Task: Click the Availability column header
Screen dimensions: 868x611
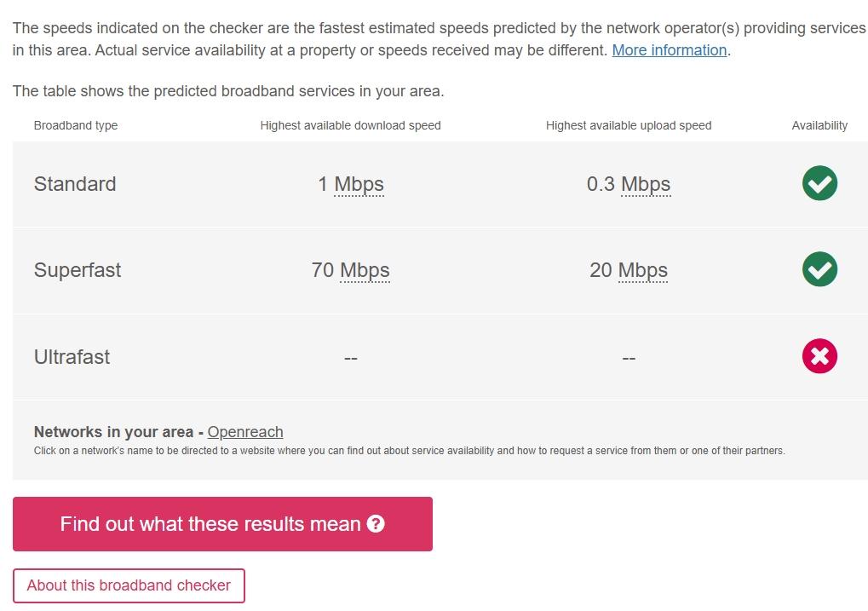Action: tap(819, 126)
